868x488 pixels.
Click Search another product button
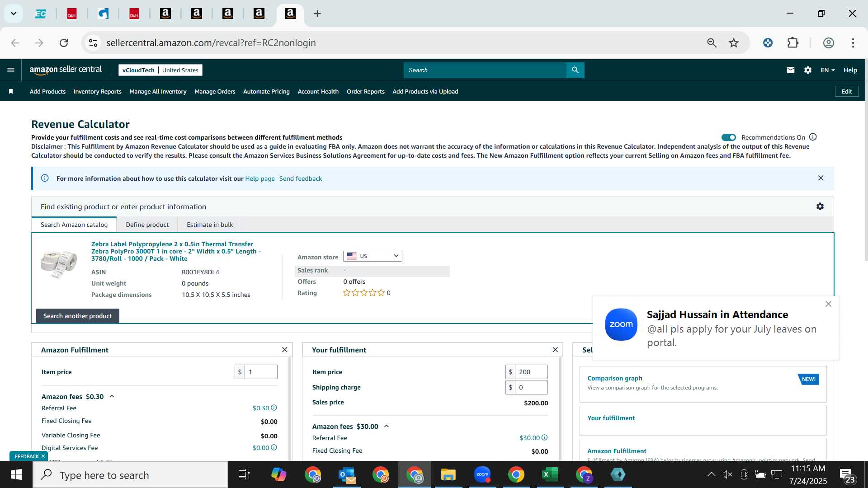pos(78,316)
